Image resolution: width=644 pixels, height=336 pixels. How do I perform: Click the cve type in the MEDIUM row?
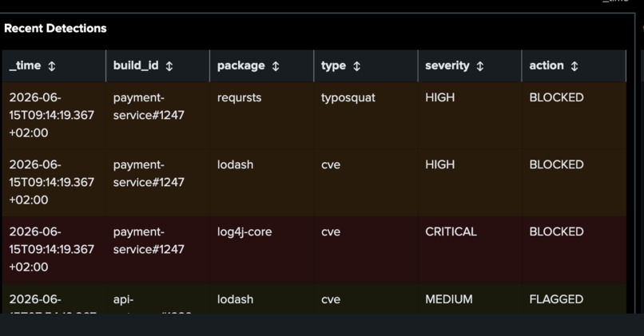pyautogui.click(x=331, y=299)
